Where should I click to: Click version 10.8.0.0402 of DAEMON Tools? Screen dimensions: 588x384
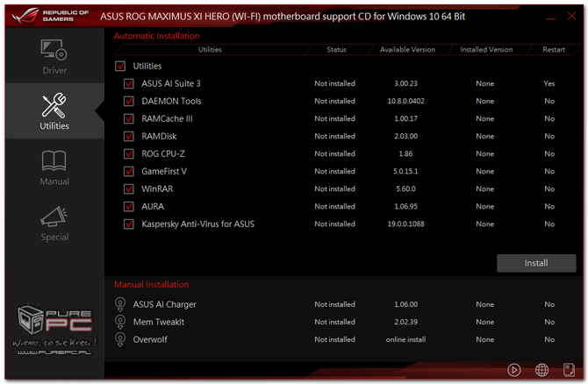point(405,101)
